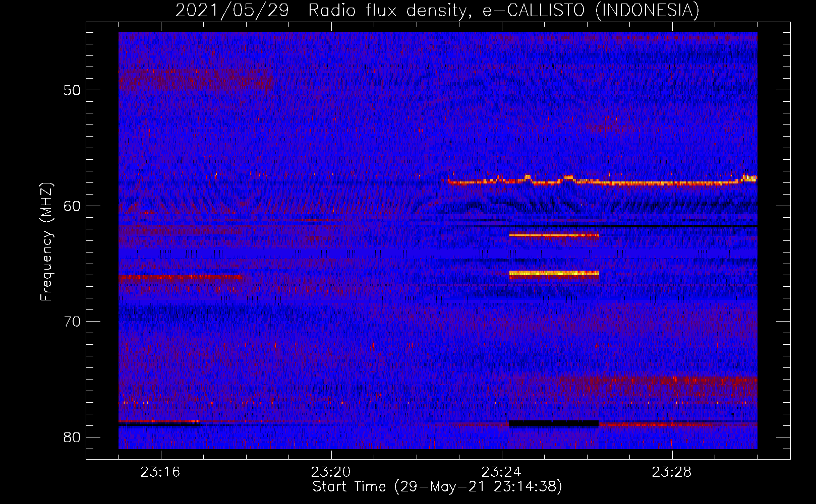Viewport: 816px width, 504px height.
Task: Click the 50 MHz frequency tick label
Action: (x=73, y=90)
